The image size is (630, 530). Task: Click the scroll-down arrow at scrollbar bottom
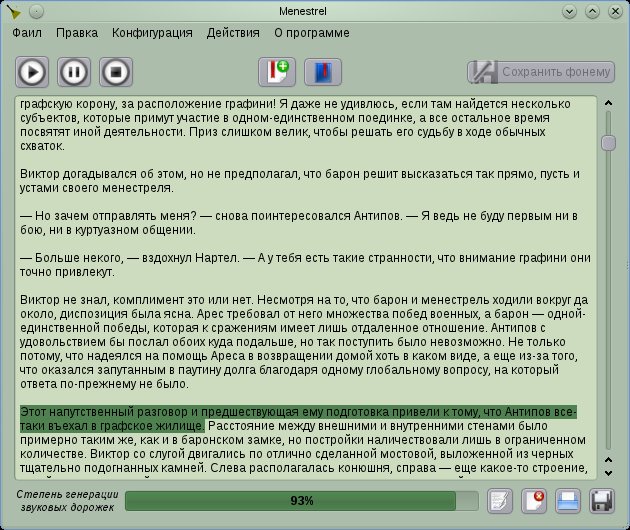pos(608,473)
